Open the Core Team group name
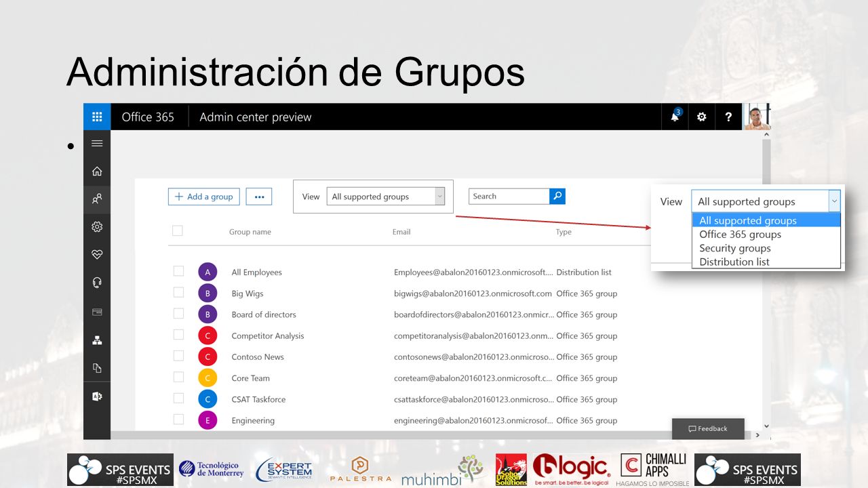The height and width of the screenshot is (488, 868). (250, 378)
